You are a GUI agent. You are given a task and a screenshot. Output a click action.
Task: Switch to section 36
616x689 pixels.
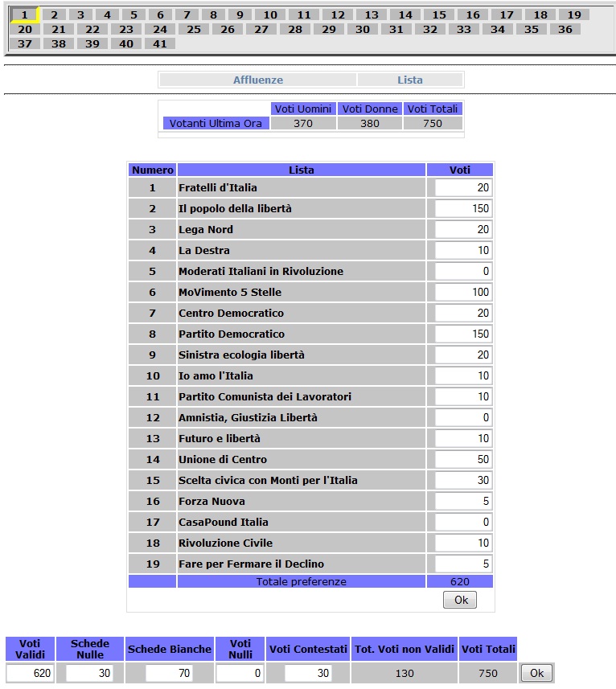click(x=565, y=30)
